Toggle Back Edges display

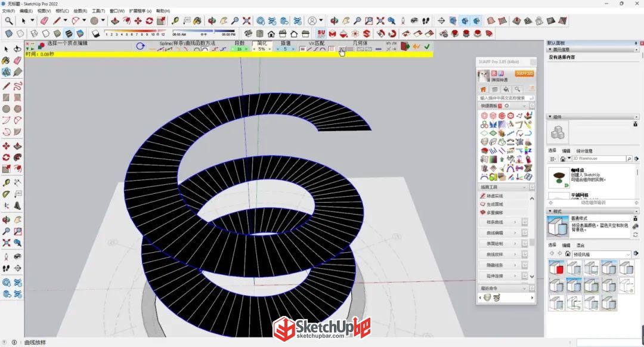click(20, 33)
